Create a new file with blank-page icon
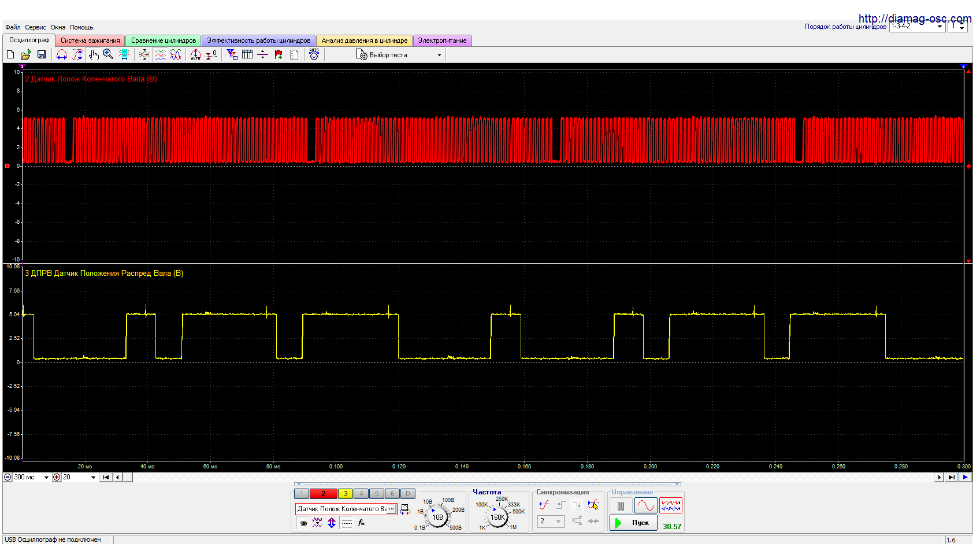 10,54
